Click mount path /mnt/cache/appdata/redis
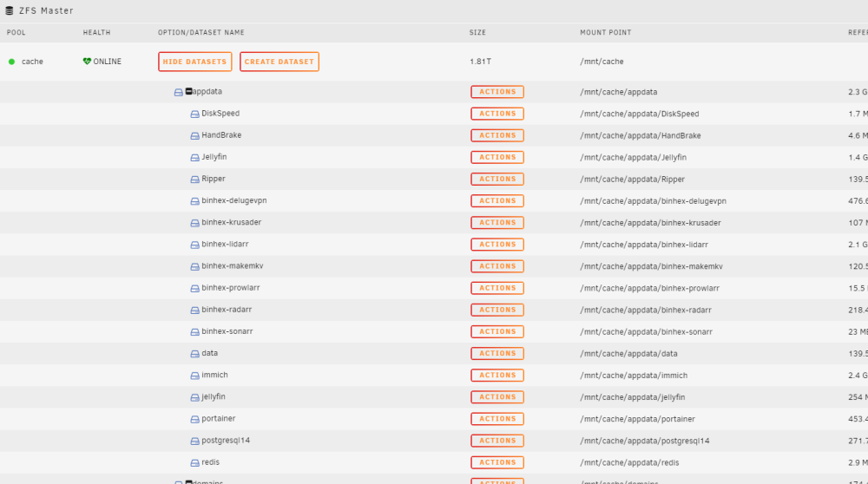Image resolution: width=868 pixels, height=484 pixels. click(x=629, y=462)
